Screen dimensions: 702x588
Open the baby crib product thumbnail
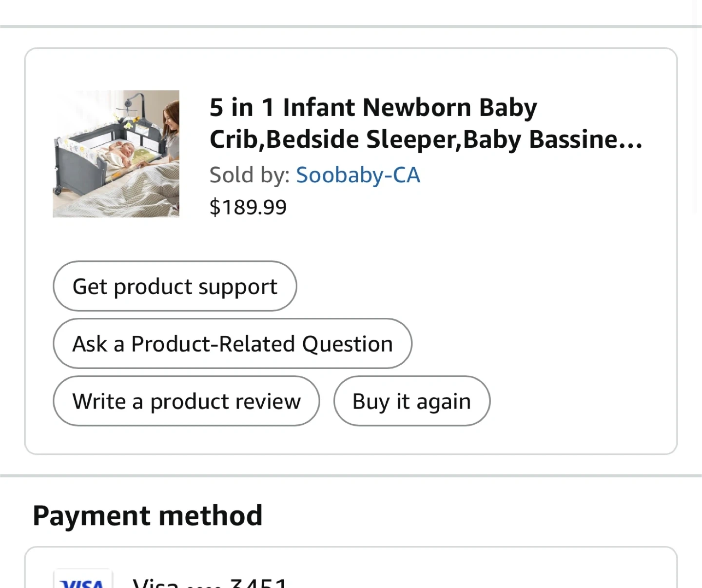[x=116, y=154]
